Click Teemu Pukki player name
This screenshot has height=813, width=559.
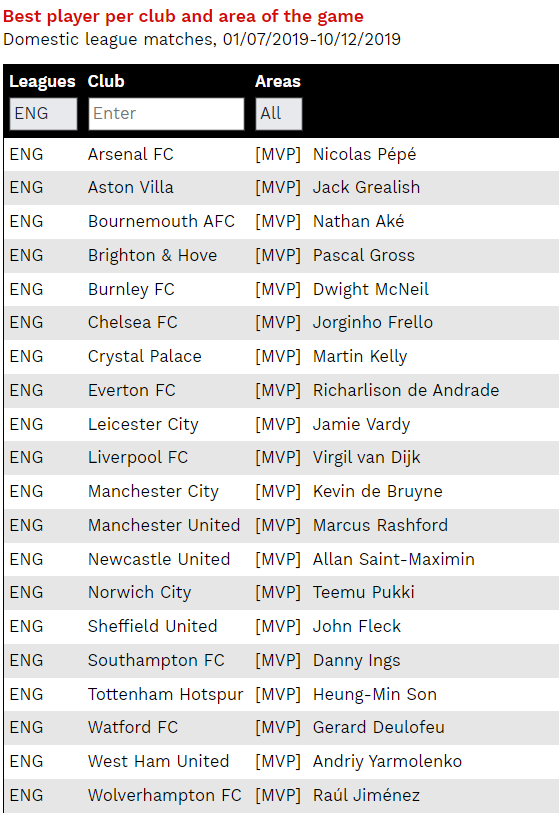pyautogui.click(x=364, y=593)
